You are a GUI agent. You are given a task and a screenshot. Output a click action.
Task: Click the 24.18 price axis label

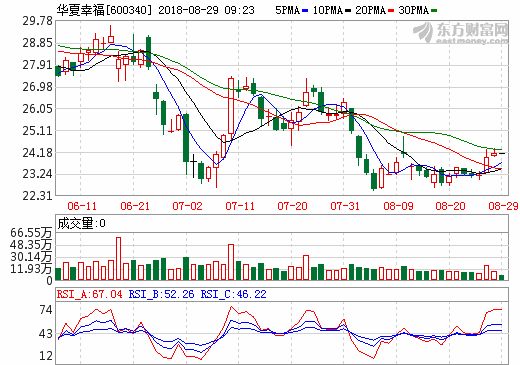pyautogui.click(x=38, y=153)
